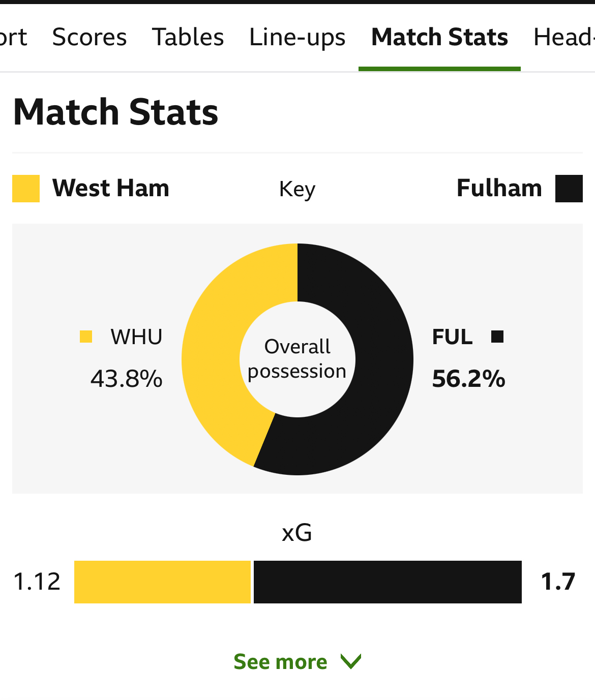Open the Scores tab
This screenshot has width=595, height=700.
pos(90,37)
